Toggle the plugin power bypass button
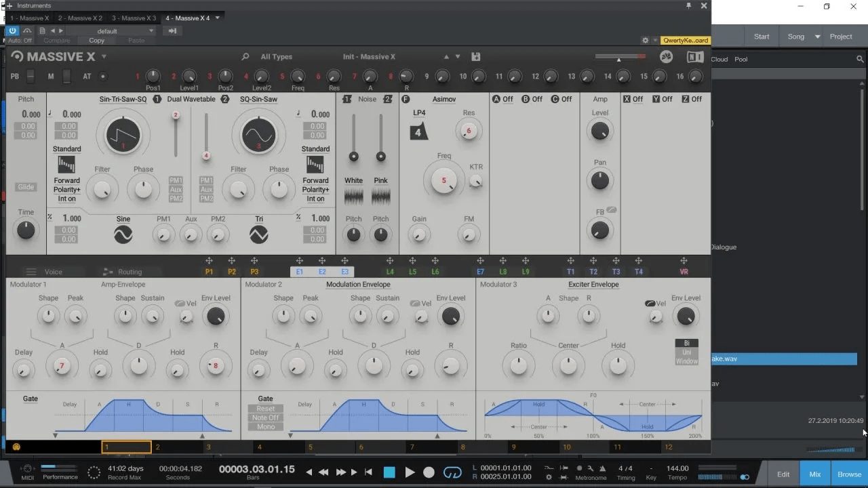This screenshot has height=488, width=868. click(12, 30)
